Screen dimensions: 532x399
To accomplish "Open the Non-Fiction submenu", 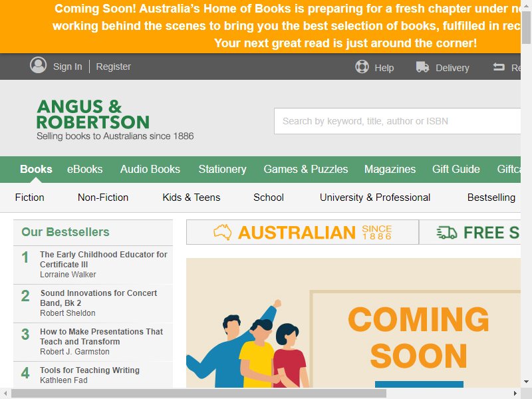I will point(103,198).
